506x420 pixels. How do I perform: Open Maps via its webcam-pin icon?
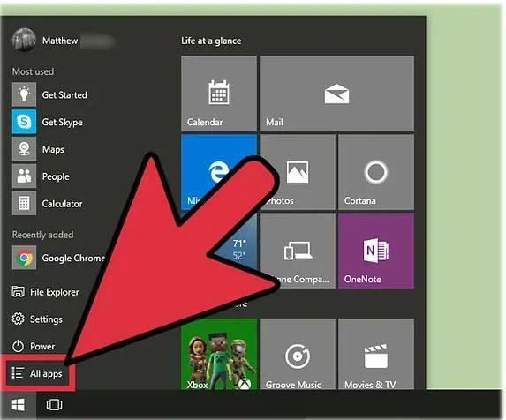(24, 149)
